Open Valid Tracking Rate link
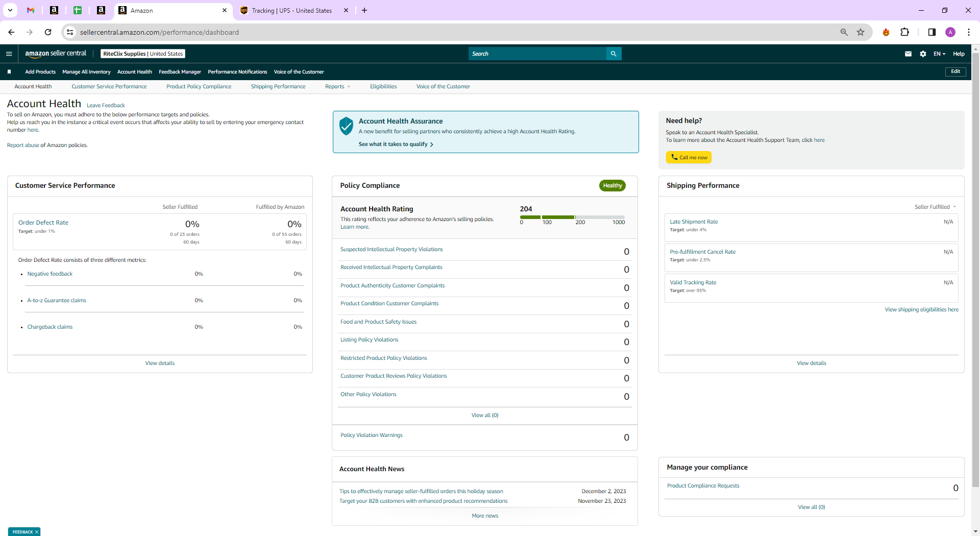Screen dimensions: 980x536 (693, 282)
